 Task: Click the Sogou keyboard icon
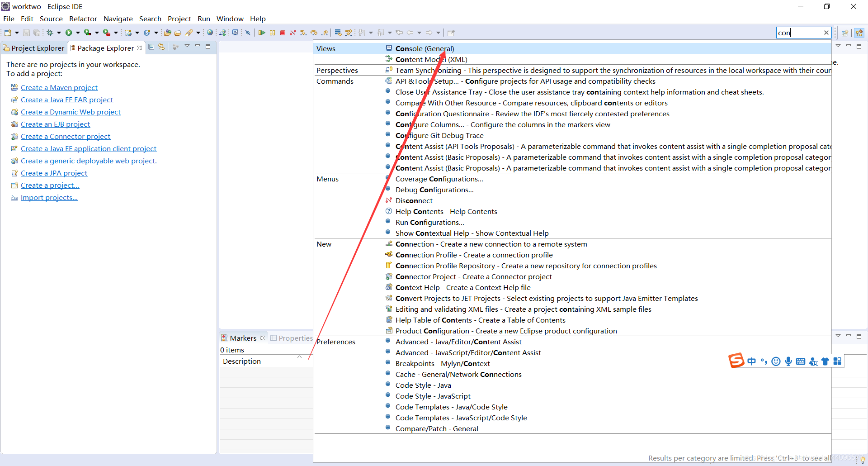(x=801, y=361)
